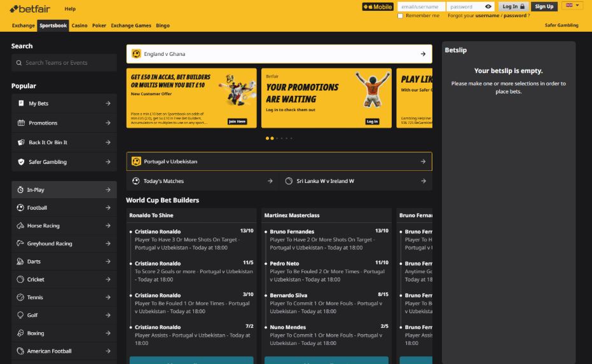
Task: Click the My Bets receipt icon
Action: (21, 103)
